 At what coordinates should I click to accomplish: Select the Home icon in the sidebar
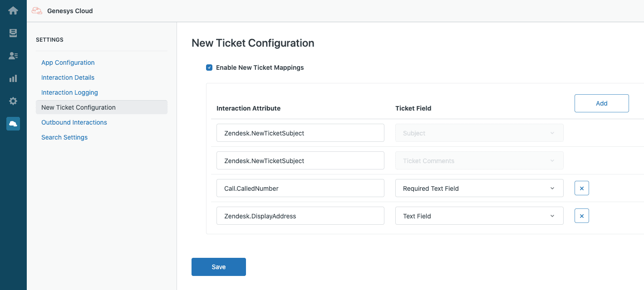[x=13, y=10]
